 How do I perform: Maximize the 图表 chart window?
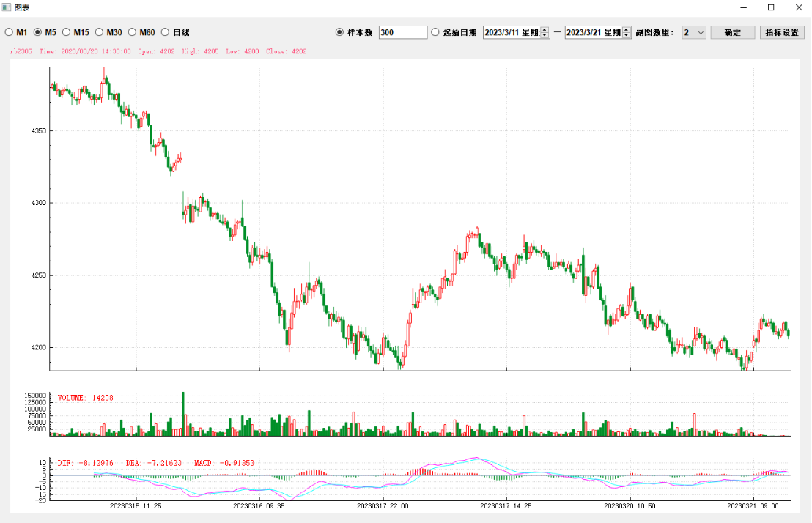771,7
